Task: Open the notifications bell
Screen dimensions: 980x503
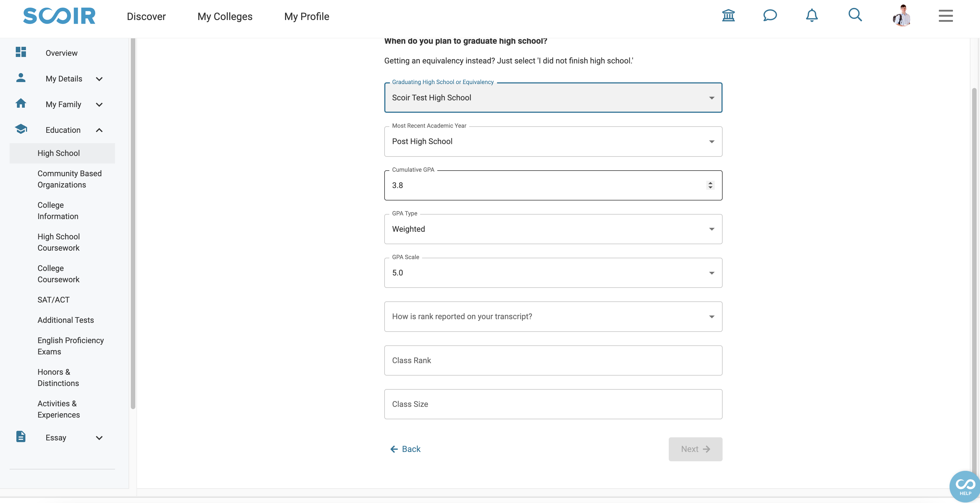Action: [812, 16]
